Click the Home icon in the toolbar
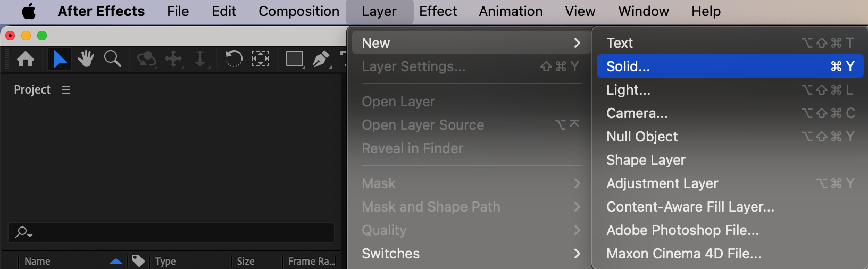 click(26, 58)
